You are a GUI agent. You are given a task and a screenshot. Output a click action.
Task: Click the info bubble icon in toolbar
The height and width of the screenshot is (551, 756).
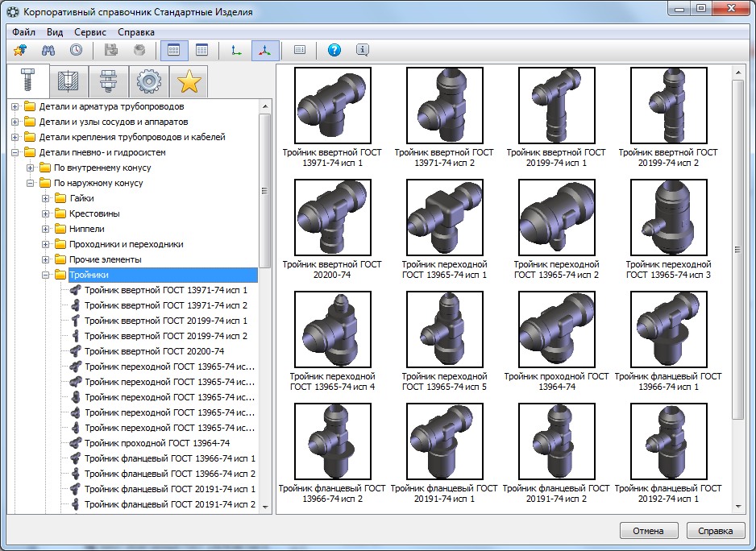[363, 50]
